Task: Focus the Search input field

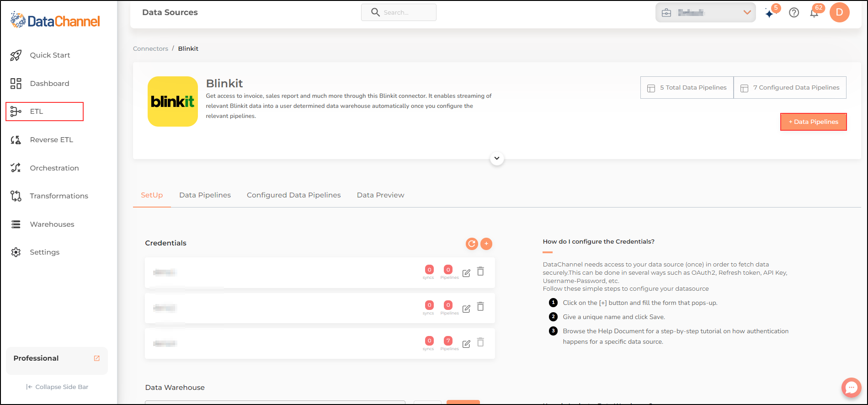Action: tap(399, 12)
